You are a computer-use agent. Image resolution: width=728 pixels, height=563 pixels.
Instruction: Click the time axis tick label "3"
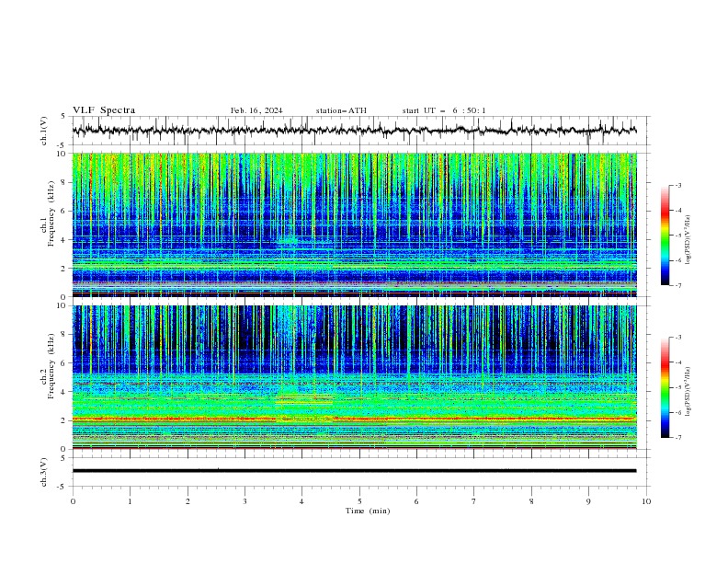coord(245,501)
